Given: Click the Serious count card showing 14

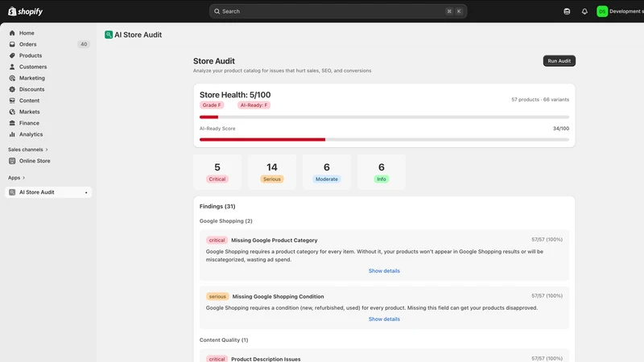Looking at the screenshot, I should pyautogui.click(x=272, y=172).
